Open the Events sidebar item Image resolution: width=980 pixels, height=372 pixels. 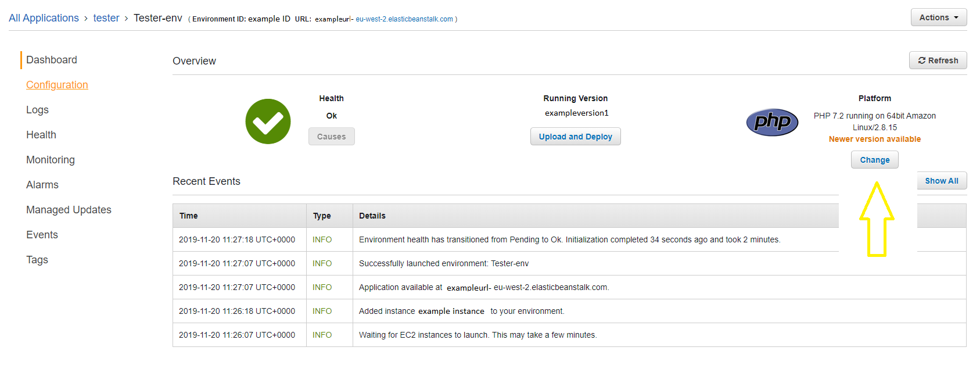pyautogui.click(x=42, y=235)
